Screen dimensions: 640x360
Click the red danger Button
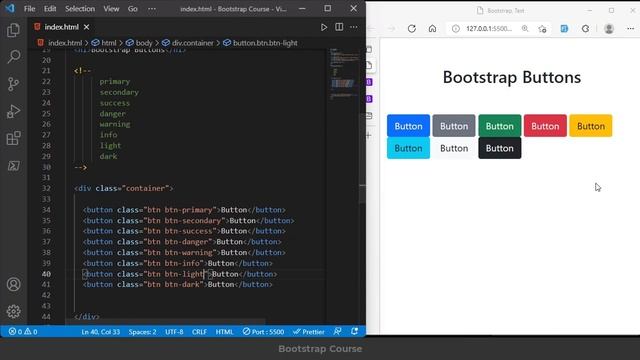coord(545,126)
